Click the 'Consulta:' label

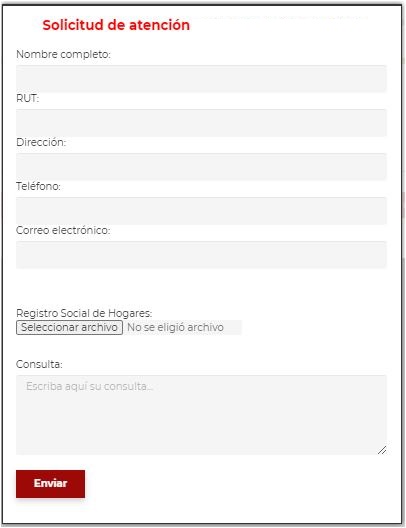coord(39,364)
